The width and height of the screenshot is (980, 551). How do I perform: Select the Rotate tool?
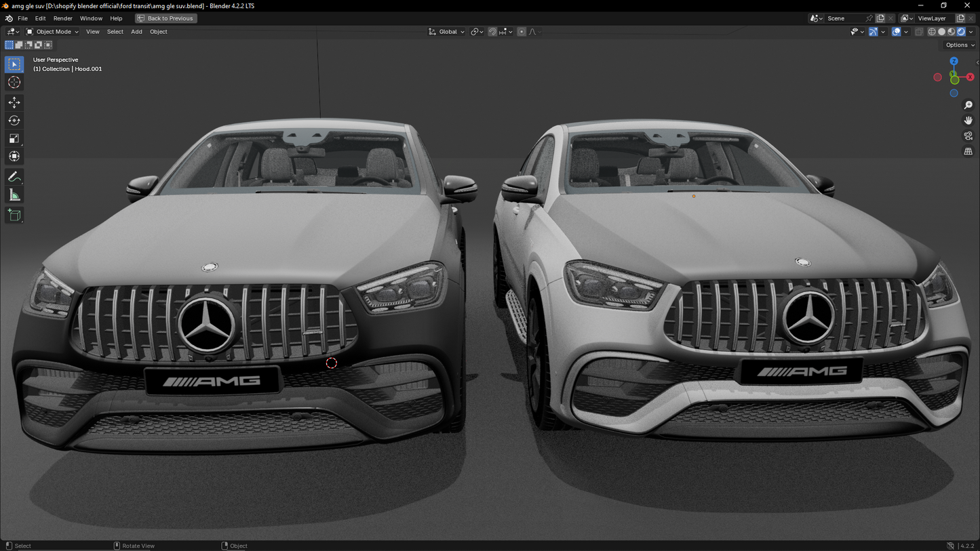tap(14, 120)
